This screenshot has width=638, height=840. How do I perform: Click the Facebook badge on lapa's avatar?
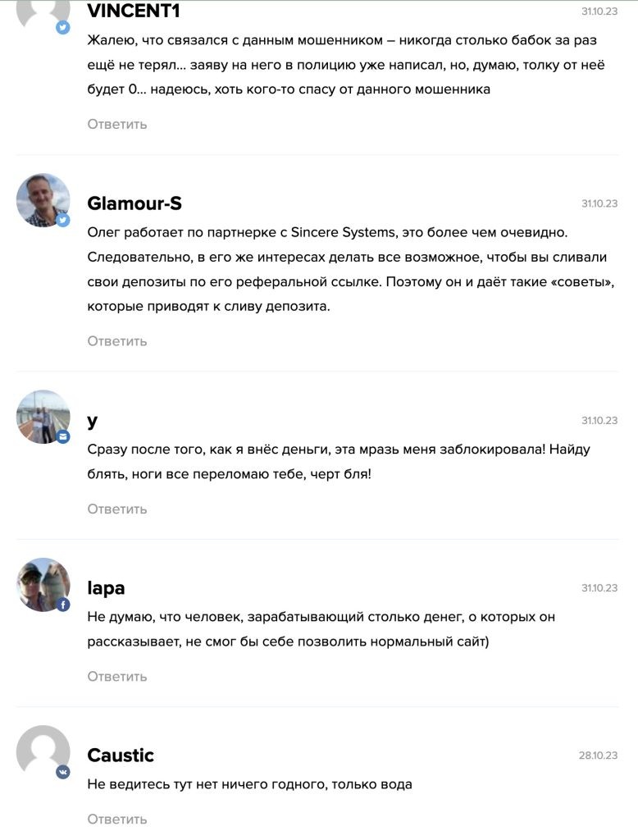pyautogui.click(x=63, y=605)
